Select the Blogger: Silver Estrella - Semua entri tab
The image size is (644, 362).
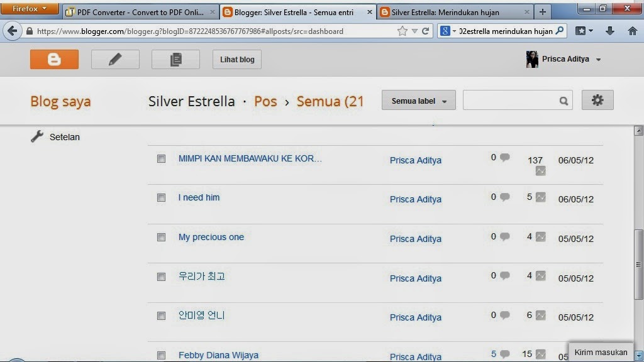point(297,13)
